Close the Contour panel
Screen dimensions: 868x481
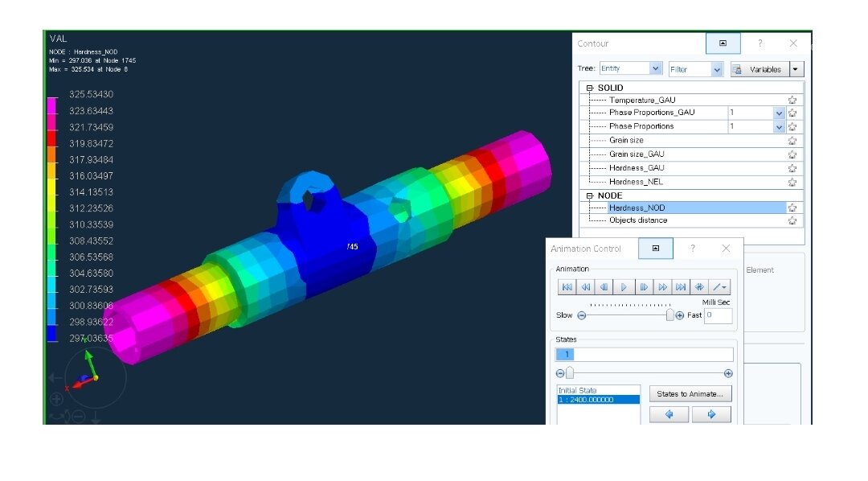pyautogui.click(x=793, y=43)
